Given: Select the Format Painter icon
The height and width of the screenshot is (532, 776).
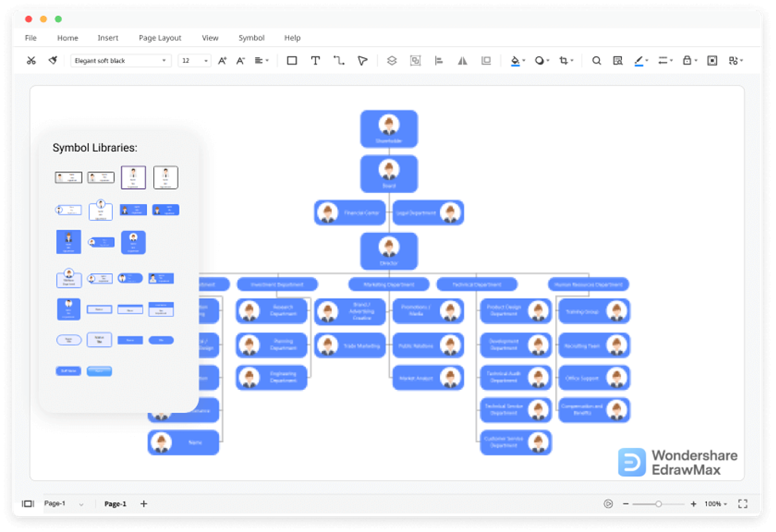Looking at the screenshot, I should point(52,60).
